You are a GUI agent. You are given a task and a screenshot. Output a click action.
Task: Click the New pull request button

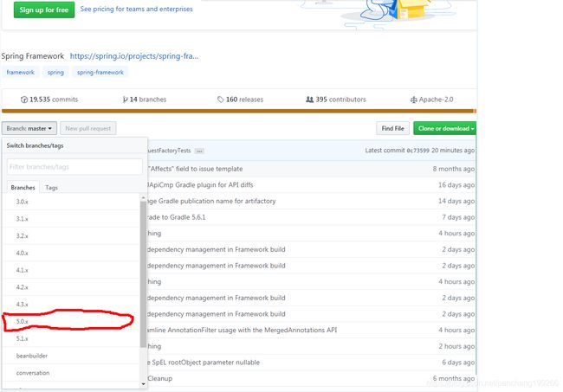pos(88,128)
